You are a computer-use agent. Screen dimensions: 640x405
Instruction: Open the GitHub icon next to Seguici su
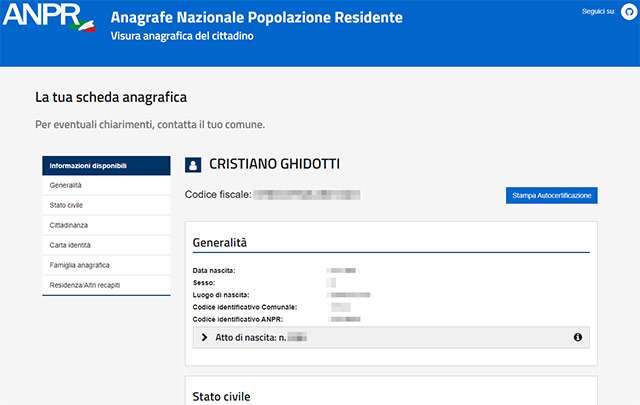tap(629, 12)
